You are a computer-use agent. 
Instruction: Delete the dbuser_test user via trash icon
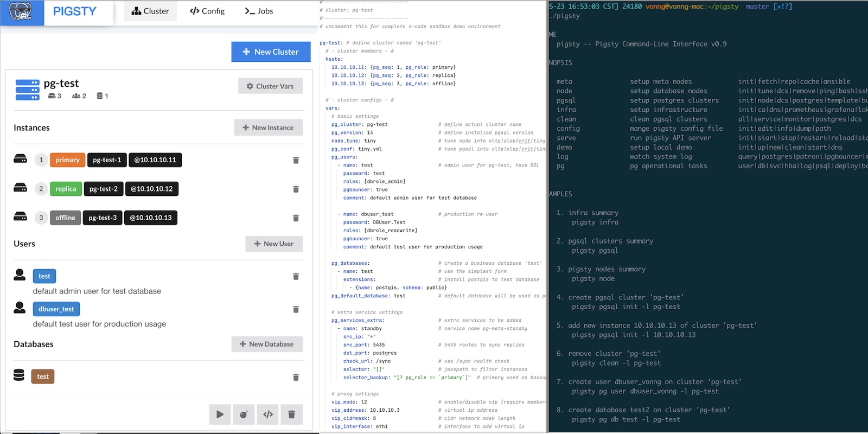[296, 309]
